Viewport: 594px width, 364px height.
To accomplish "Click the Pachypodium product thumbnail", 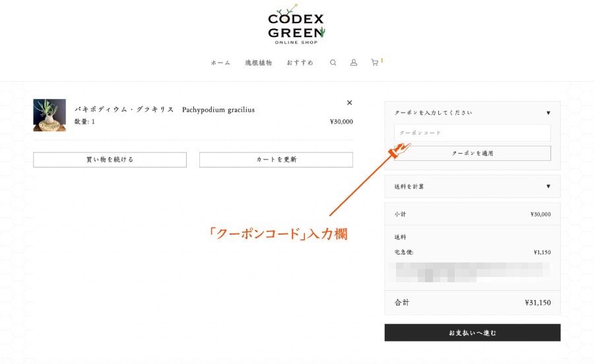I will tap(49, 115).
